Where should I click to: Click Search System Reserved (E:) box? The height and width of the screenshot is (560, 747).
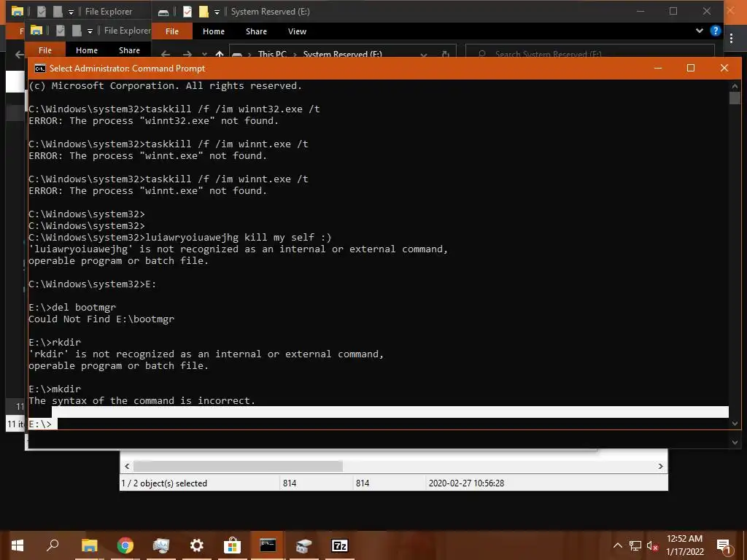(589, 52)
